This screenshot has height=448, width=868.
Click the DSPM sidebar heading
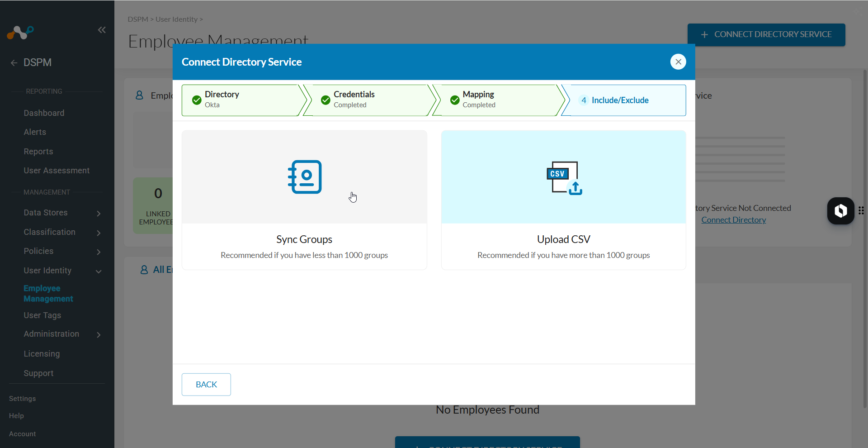pos(38,63)
